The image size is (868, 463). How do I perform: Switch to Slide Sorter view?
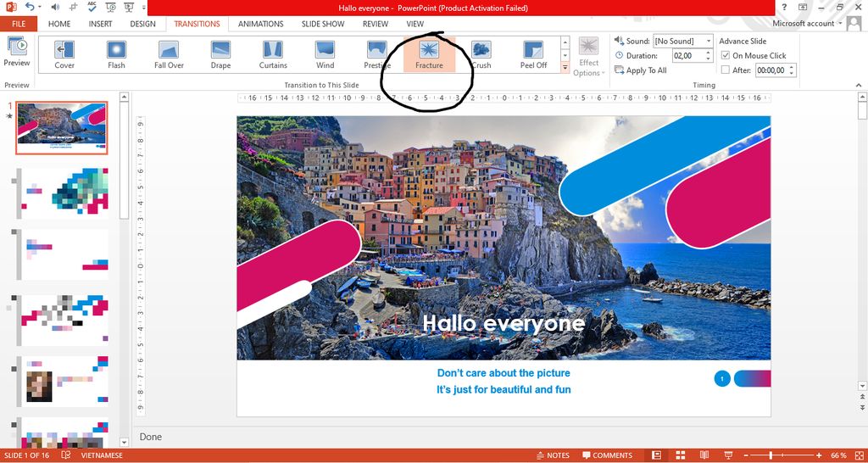click(x=681, y=455)
